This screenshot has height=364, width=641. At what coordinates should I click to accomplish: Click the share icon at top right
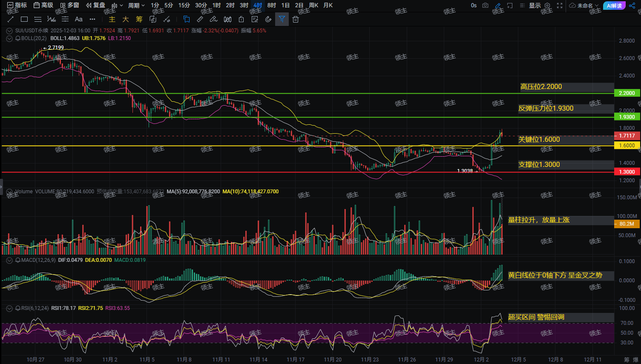coord(632,6)
